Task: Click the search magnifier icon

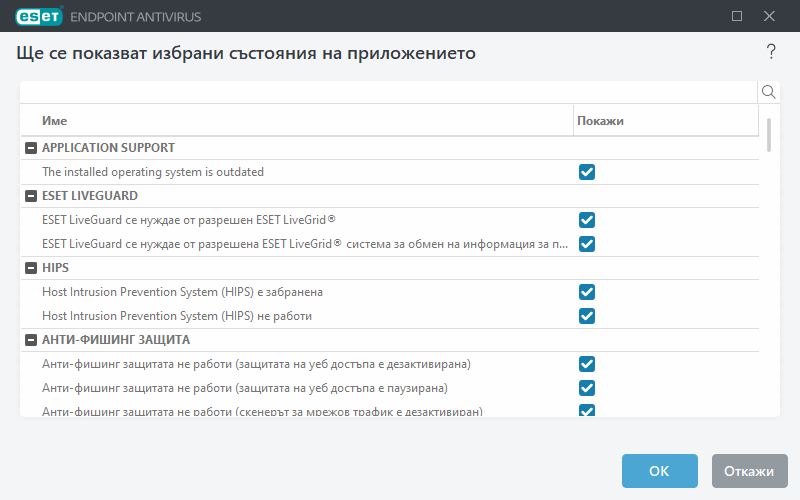Action: 769,92
